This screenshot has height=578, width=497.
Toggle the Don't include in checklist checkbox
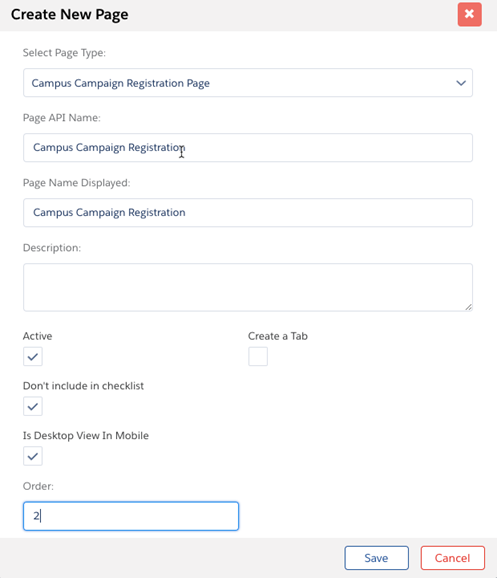click(x=33, y=406)
